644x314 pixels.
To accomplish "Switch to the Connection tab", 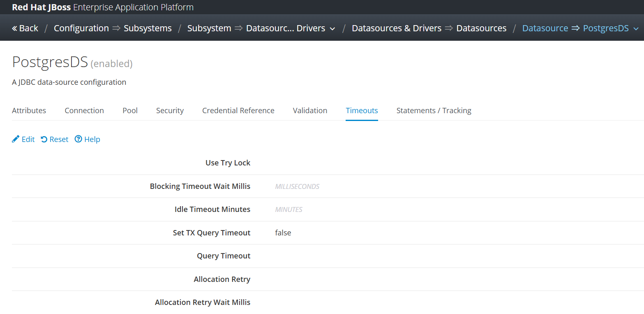I will coord(84,110).
